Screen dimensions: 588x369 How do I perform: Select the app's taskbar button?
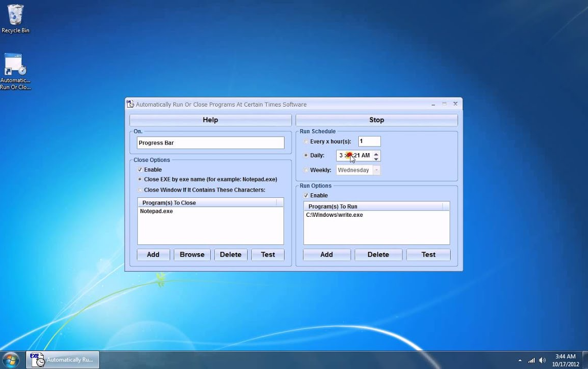coord(63,360)
